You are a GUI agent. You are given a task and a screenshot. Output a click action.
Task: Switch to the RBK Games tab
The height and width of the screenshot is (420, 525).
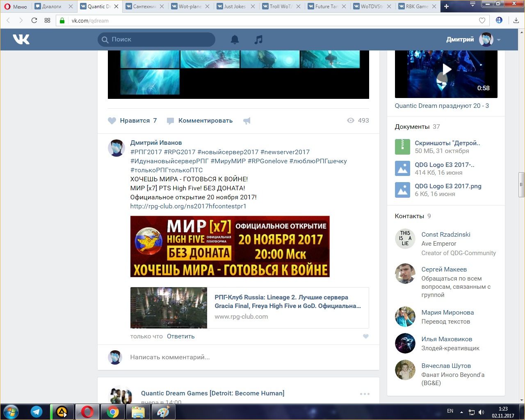416,7
